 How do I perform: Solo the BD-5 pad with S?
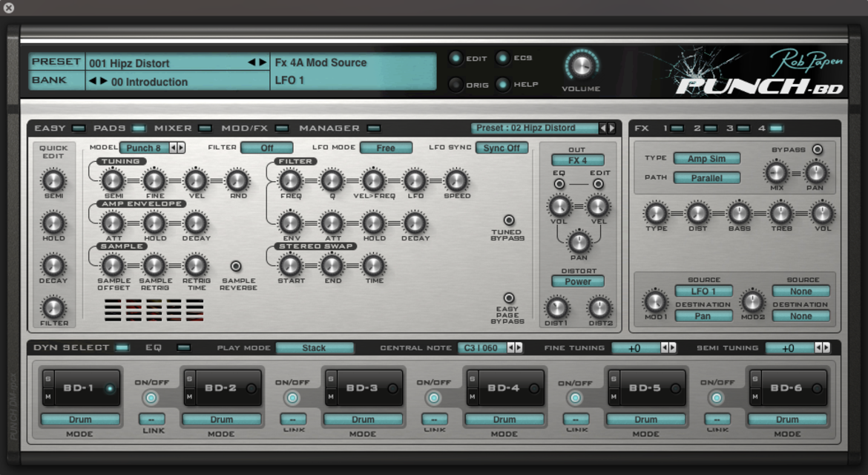click(x=614, y=379)
